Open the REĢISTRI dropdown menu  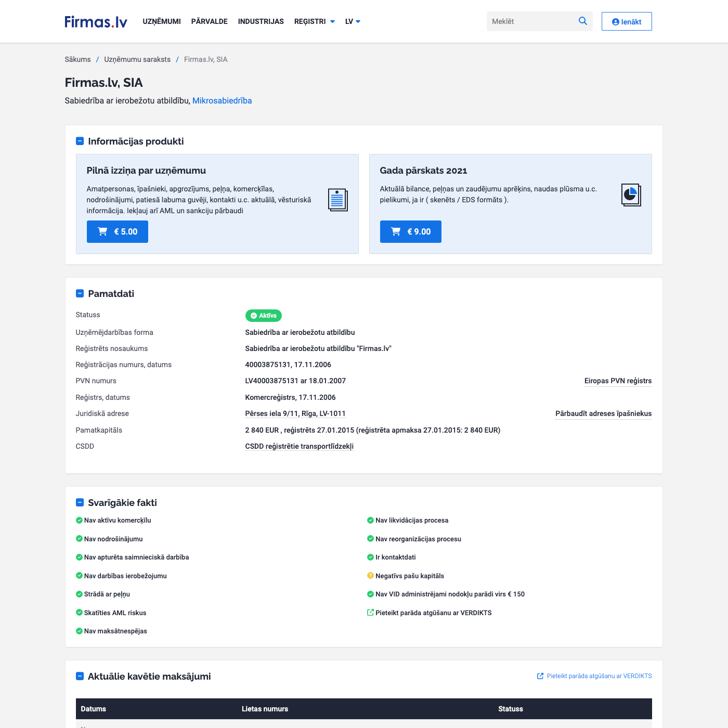(x=314, y=21)
